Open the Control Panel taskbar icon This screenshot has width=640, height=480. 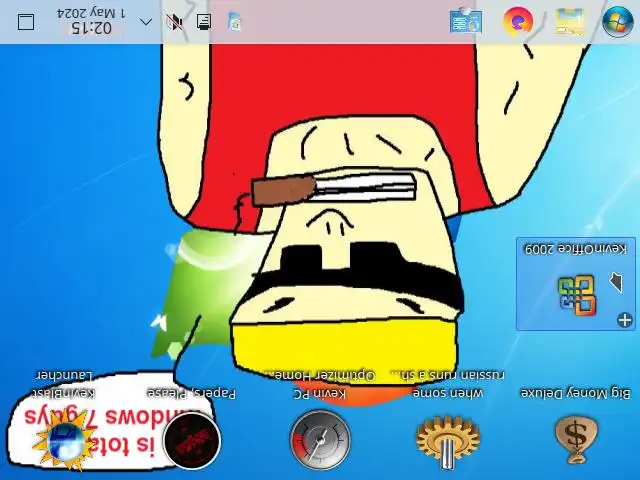click(x=466, y=21)
